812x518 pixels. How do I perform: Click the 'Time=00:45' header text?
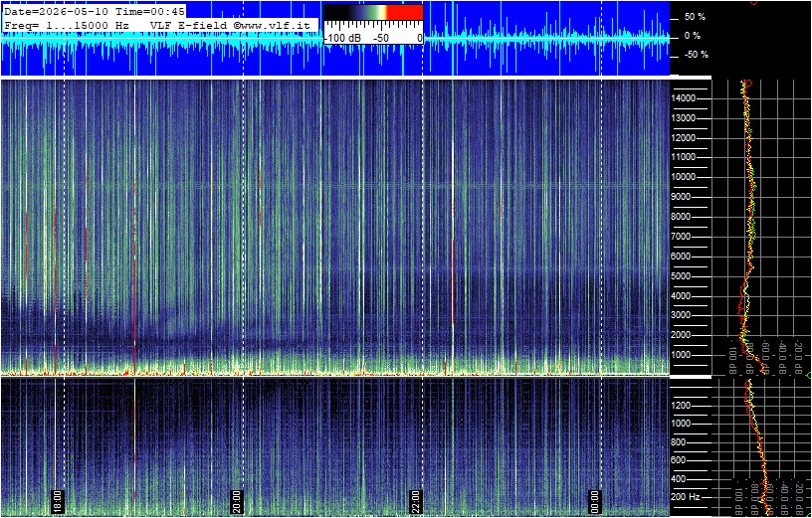click(x=150, y=11)
